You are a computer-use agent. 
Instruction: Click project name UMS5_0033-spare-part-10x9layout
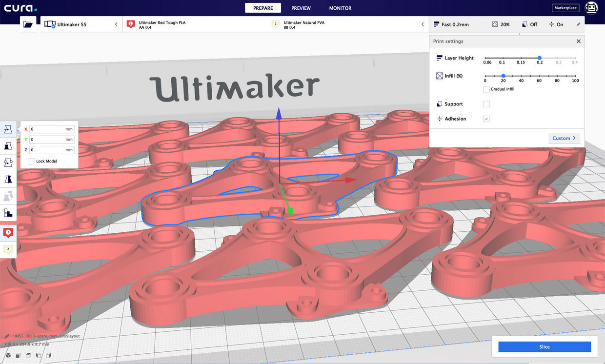46,336
